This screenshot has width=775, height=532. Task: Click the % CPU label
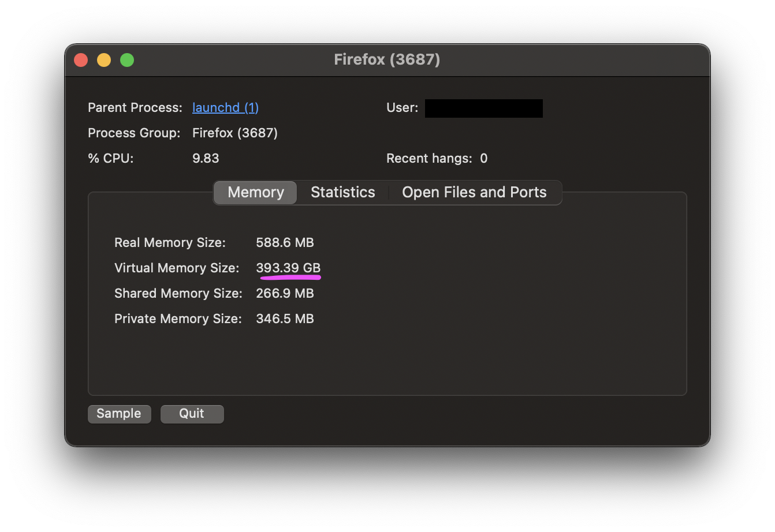click(111, 159)
